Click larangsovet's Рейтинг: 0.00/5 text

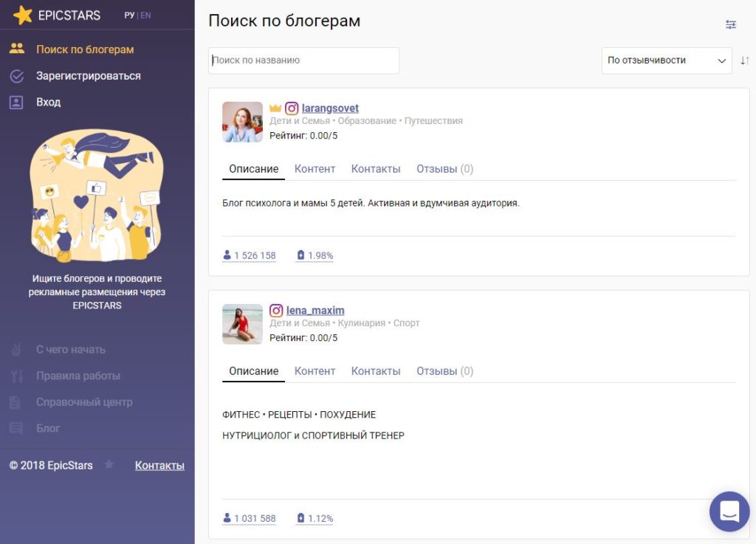[x=303, y=135]
